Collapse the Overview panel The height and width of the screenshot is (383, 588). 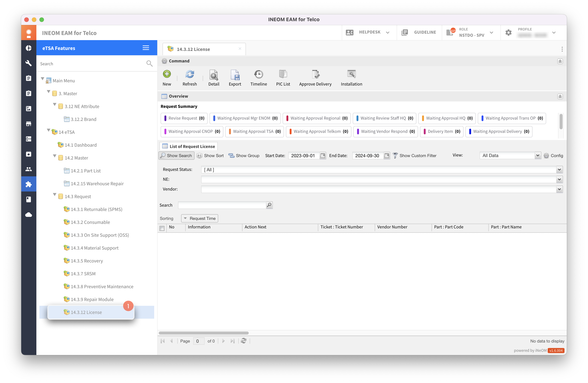click(x=560, y=97)
